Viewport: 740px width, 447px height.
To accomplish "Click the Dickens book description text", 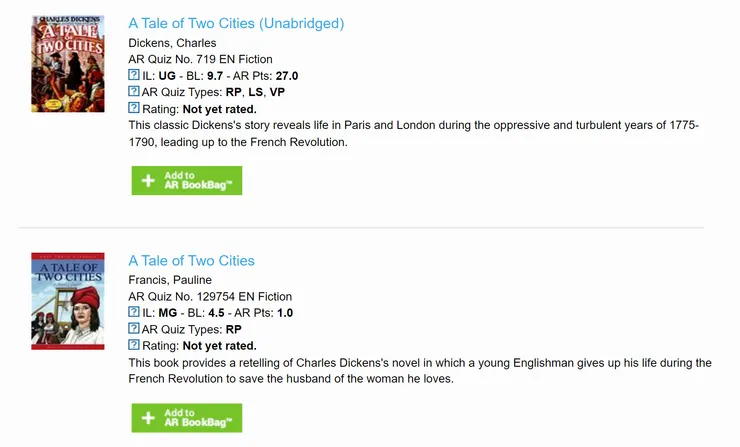I will click(x=414, y=133).
